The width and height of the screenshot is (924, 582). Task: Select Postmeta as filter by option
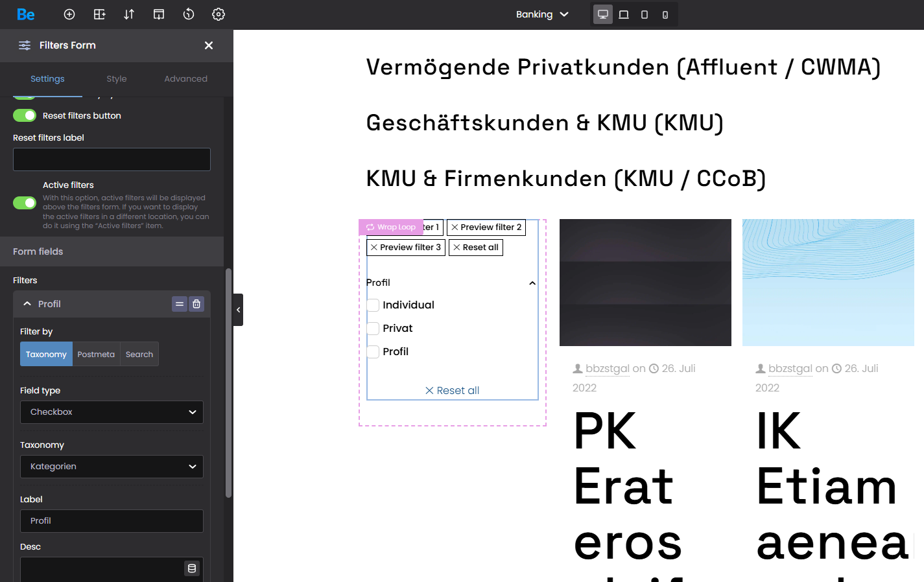[x=96, y=355]
